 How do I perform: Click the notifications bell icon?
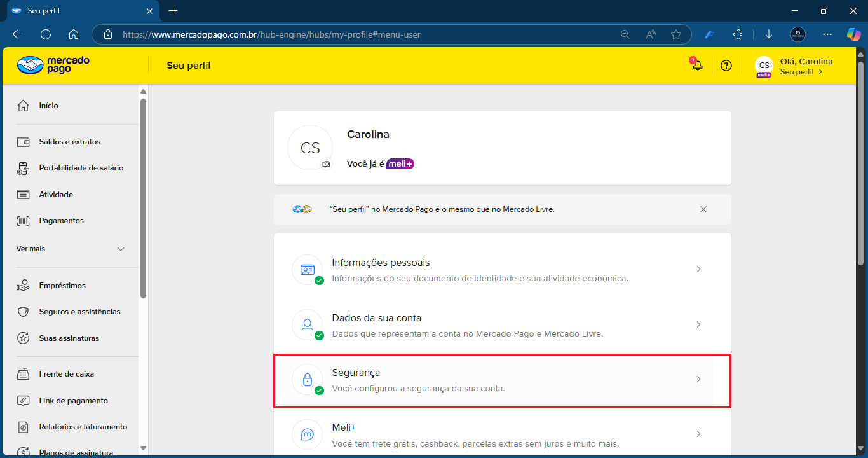point(697,66)
